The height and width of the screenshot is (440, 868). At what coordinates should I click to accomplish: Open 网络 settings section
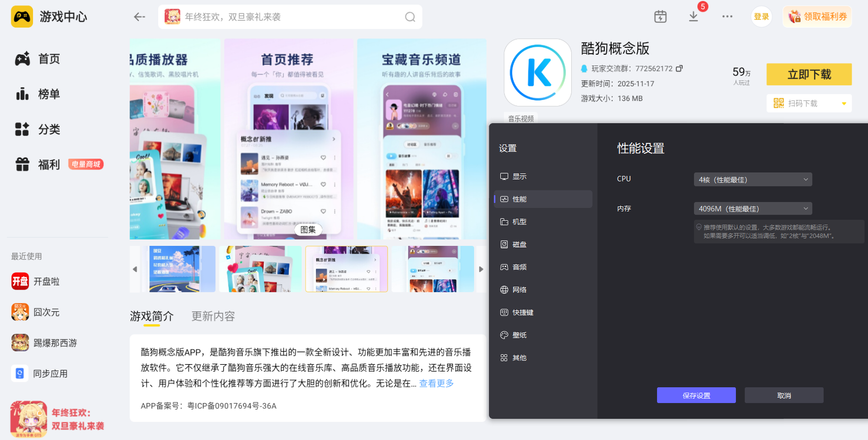[543, 290]
